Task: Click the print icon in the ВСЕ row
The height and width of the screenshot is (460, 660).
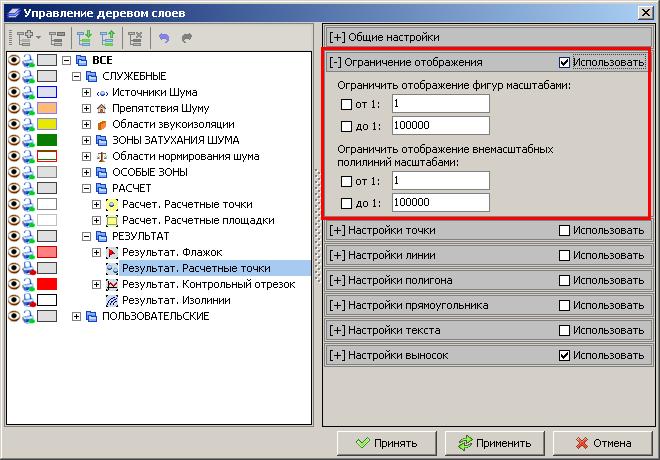Action: coord(29,60)
